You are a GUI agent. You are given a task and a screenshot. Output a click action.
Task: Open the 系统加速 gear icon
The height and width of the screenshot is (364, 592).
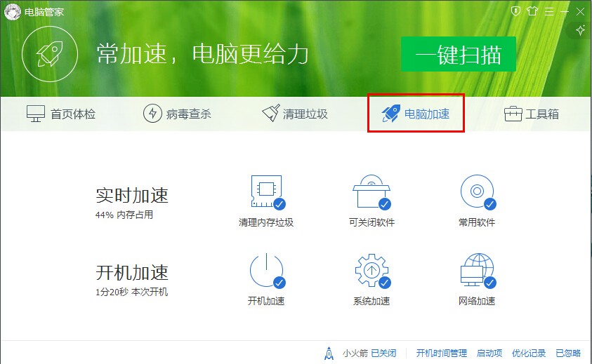click(x=371, y=271)
